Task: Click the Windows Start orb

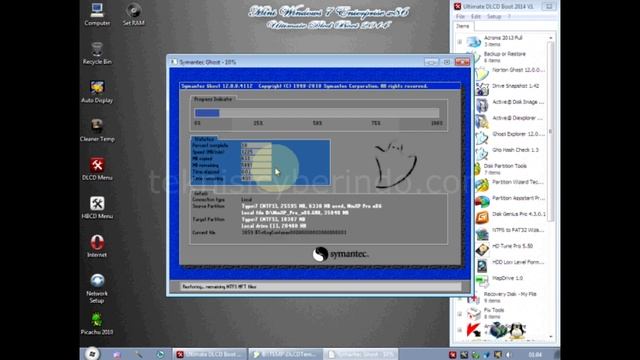Action: (x=92, y=354)
